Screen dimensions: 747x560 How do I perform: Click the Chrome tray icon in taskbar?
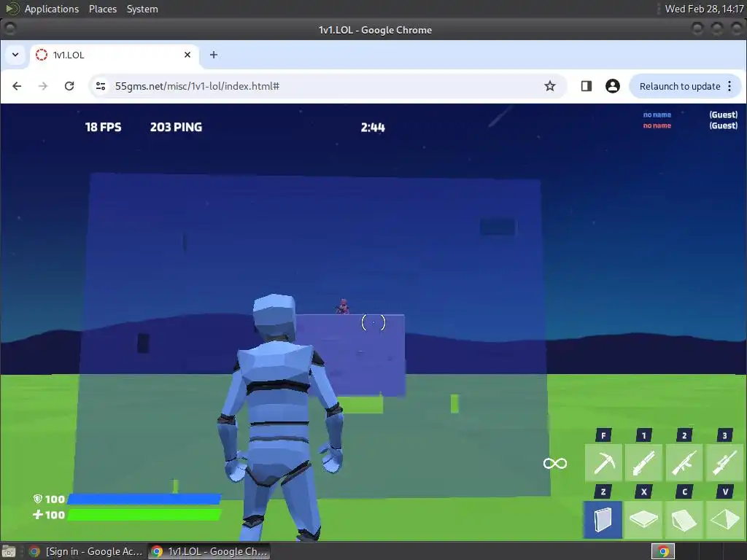pos(663,551)
